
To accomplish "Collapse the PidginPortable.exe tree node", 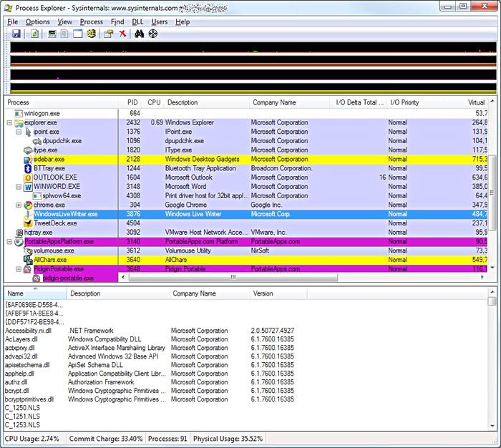I will [19, 269].
